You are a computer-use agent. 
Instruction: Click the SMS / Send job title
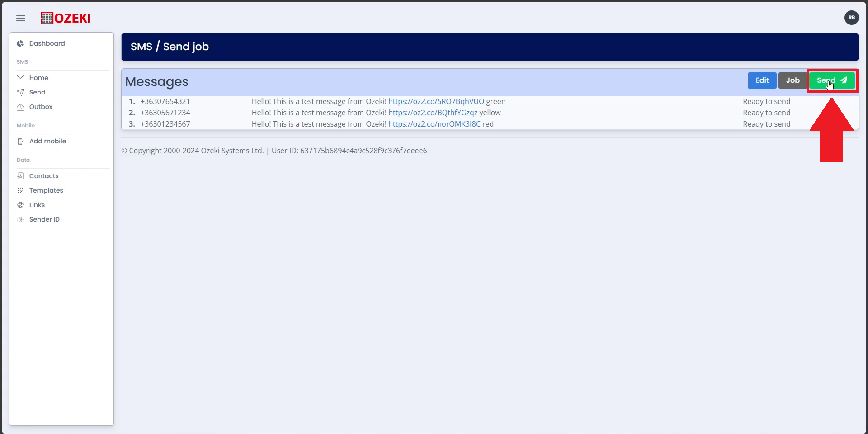170,47
